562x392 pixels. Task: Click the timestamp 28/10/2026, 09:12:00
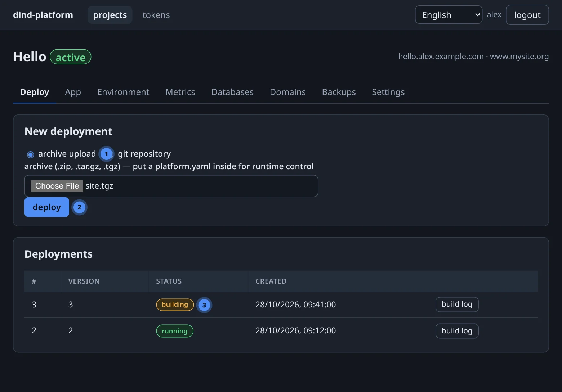(295, 330)
